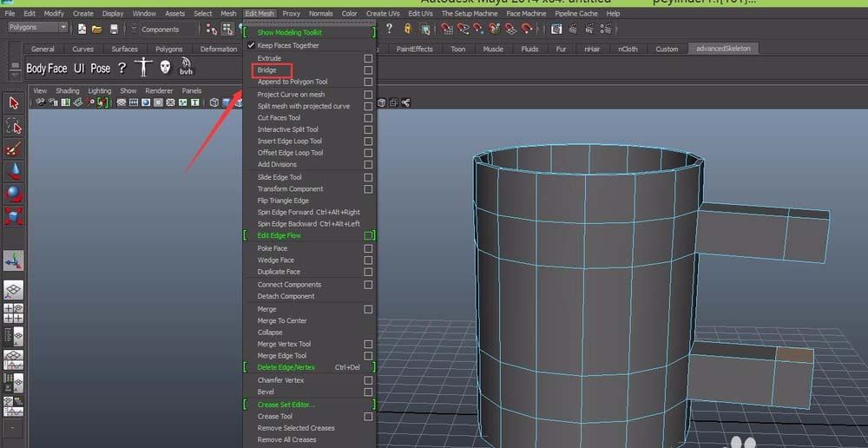Select the arrow Select tool in toolbox

[x=14, y=103]
